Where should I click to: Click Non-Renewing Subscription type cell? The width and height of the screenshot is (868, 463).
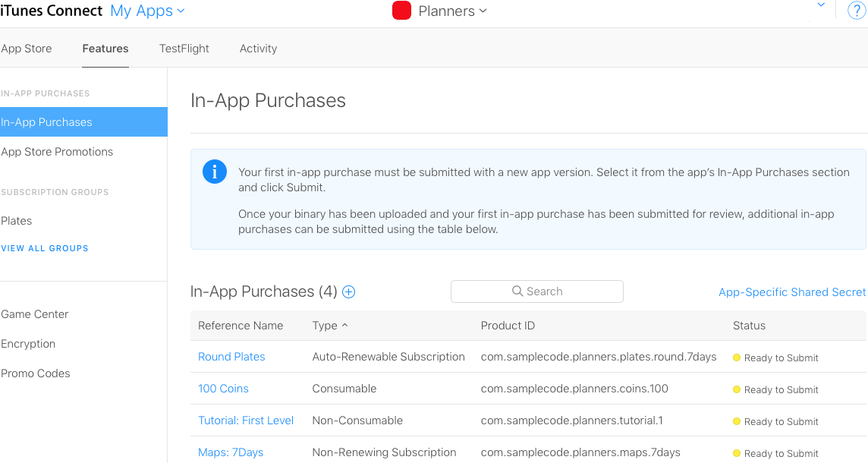384,452
